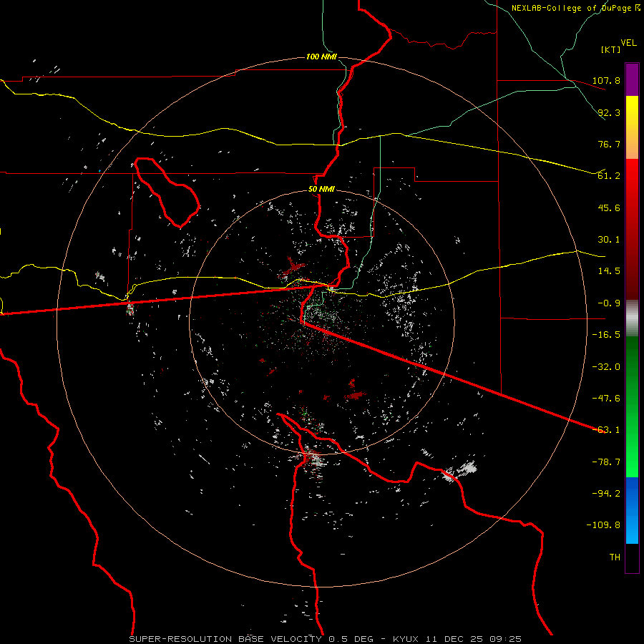Click the 100 NMI range ring label
Screen dimensions: 644x644
321,57
